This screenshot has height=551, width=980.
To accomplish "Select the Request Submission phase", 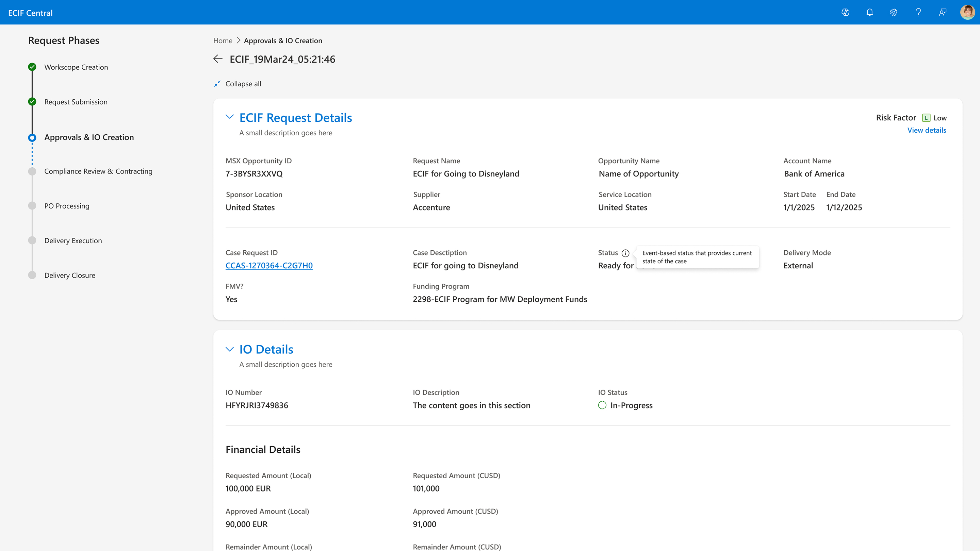I will pyautogui.click(x=76, y=102).
